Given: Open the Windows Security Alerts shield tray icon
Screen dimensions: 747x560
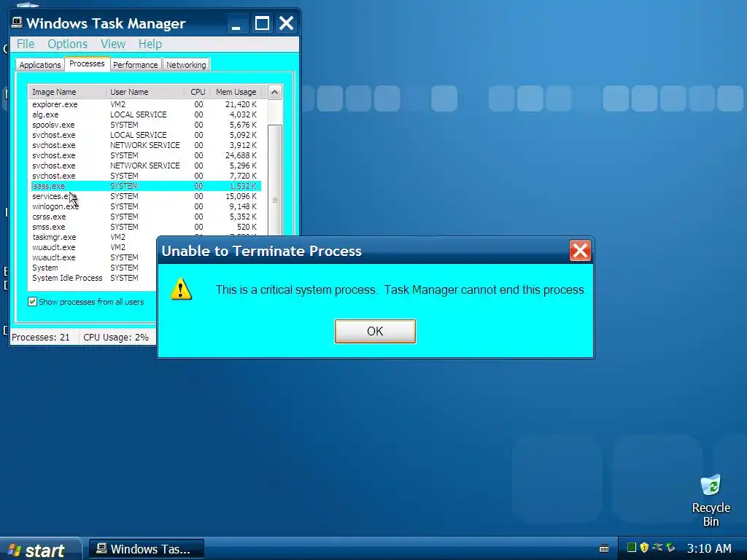Looking at the screenshot, I should tap(644, 548).
